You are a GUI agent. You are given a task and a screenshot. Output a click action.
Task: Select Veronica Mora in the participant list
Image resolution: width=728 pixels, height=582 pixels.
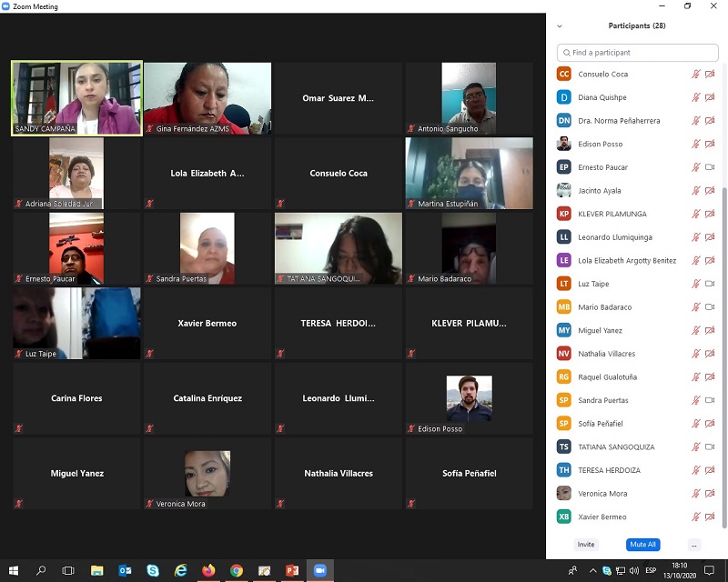coord(602,494)
